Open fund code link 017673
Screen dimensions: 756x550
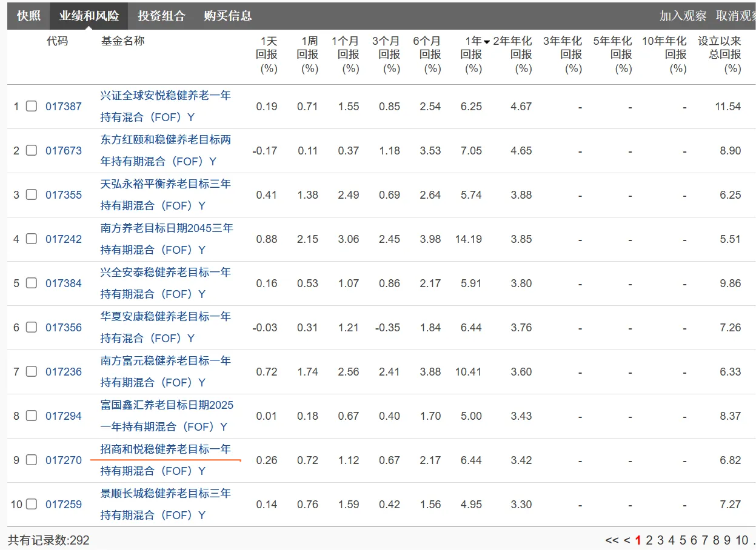64,151
